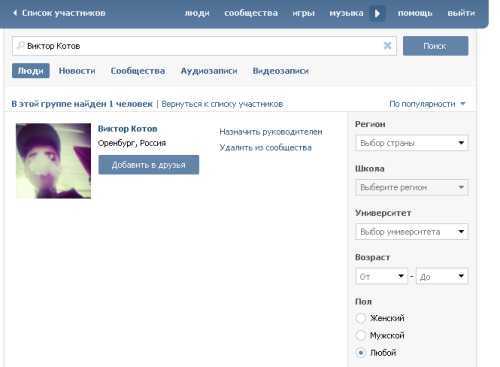This screenshot has width=500, height=367.
Task: Click the music play button in header
Action: click(377, 13)
